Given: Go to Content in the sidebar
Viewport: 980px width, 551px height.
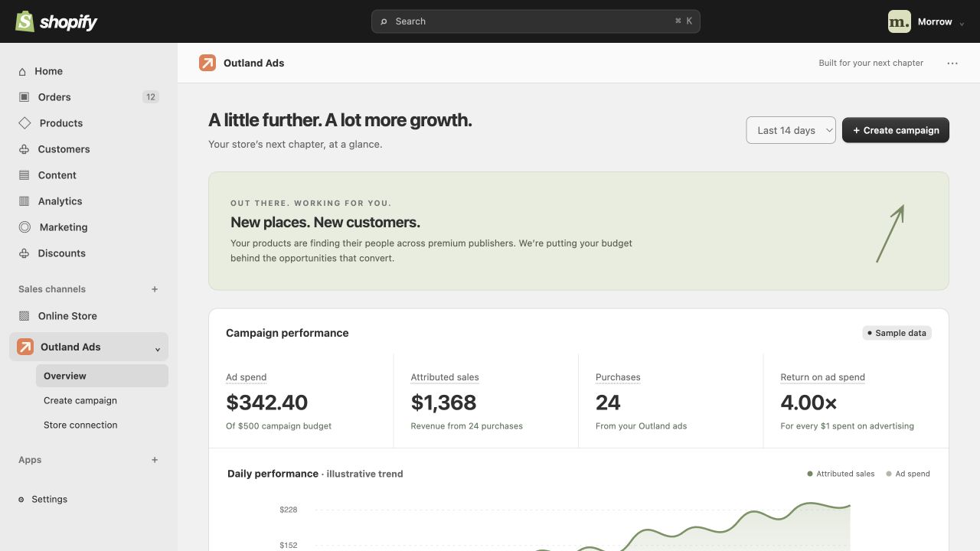Looking at the screenshot, I should [x=89, y=175].
